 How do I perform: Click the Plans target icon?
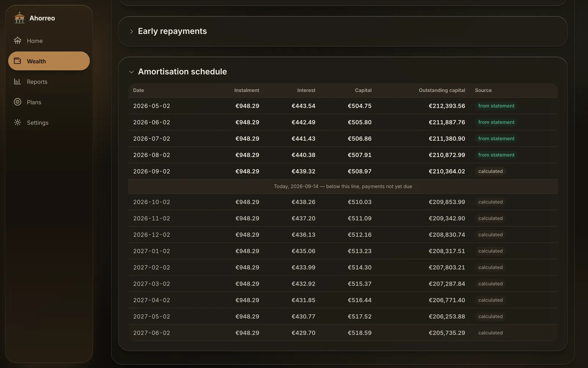(18, 102)
